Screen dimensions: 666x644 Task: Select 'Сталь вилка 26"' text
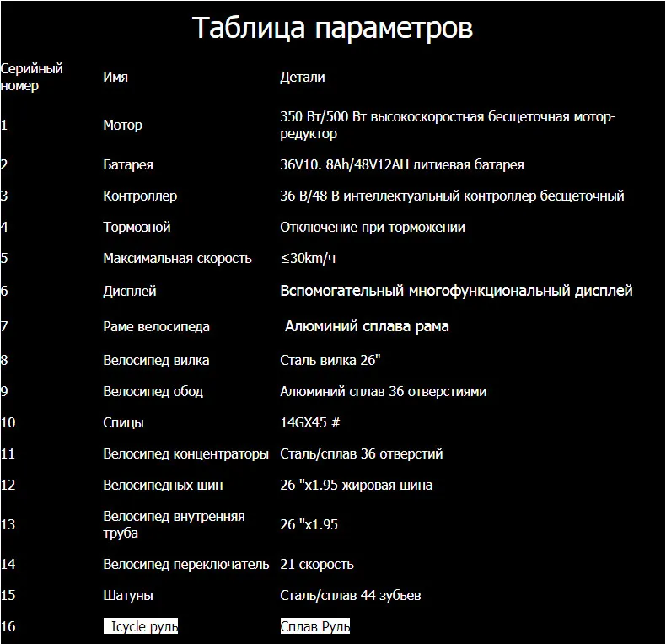(x=330, y=360)
